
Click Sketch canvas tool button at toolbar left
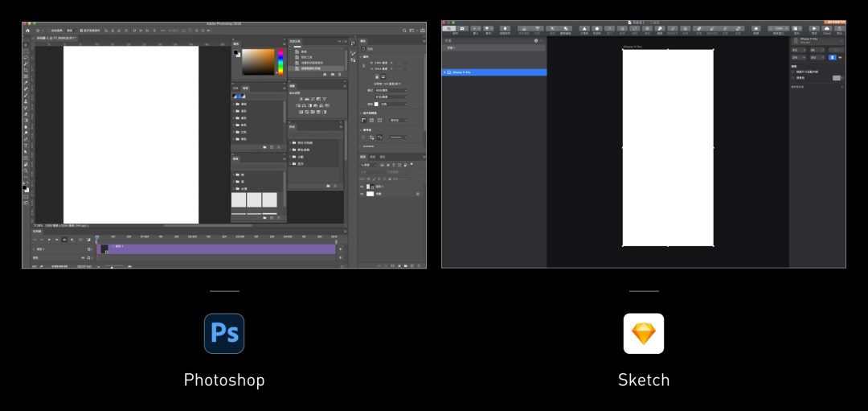pyautogui.click(x=448, y=28)
